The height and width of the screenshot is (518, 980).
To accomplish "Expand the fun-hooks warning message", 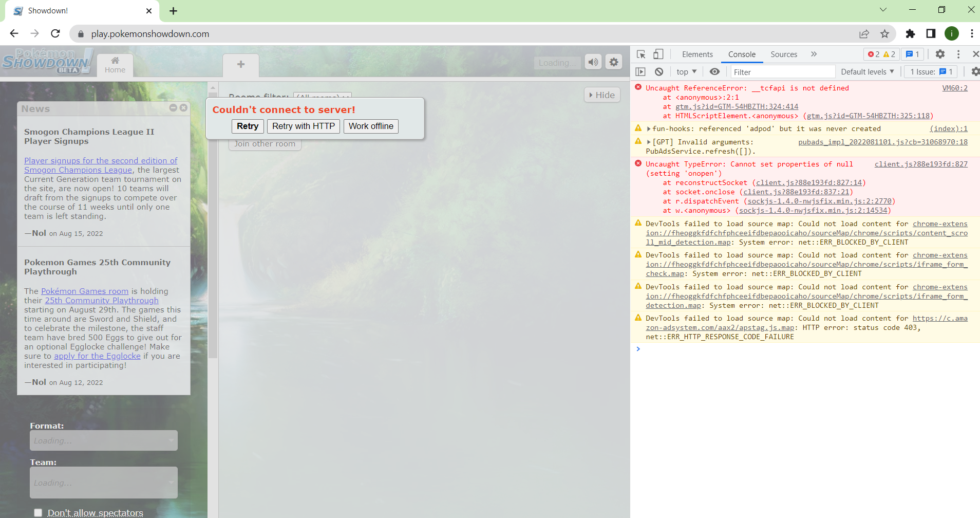I will [x=649, y=129].
